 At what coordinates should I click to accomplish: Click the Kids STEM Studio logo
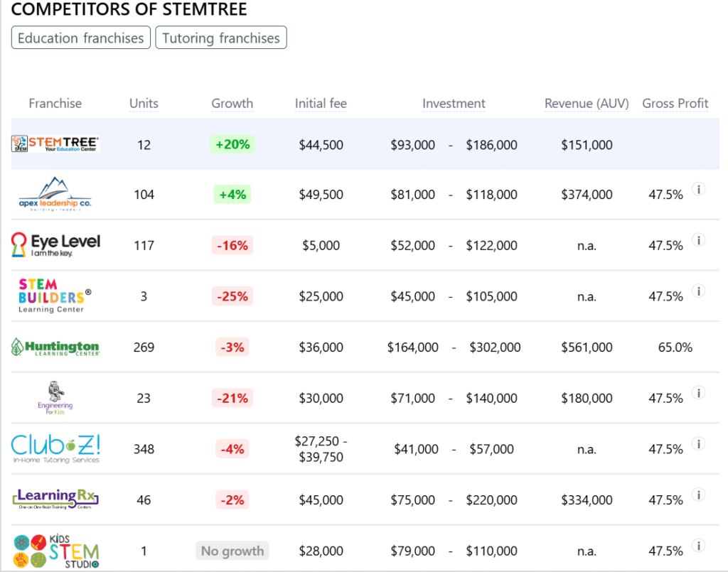(55, 551)
